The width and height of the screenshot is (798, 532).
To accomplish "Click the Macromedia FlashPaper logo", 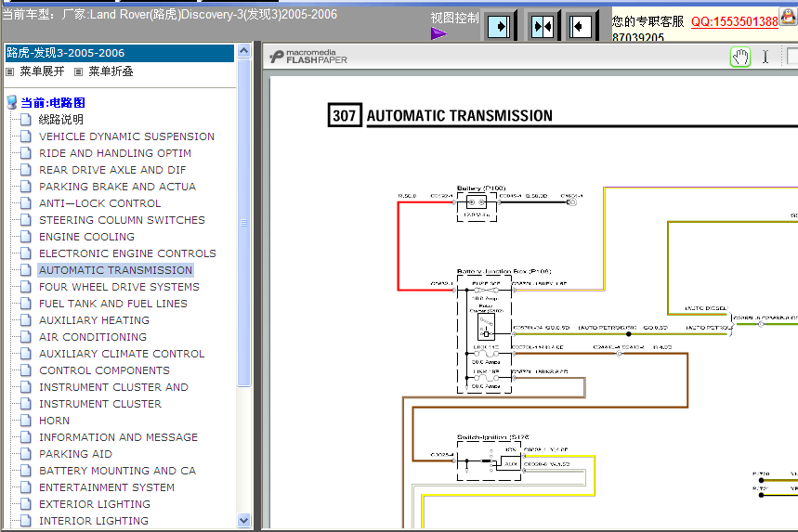I will pos(308,57).
